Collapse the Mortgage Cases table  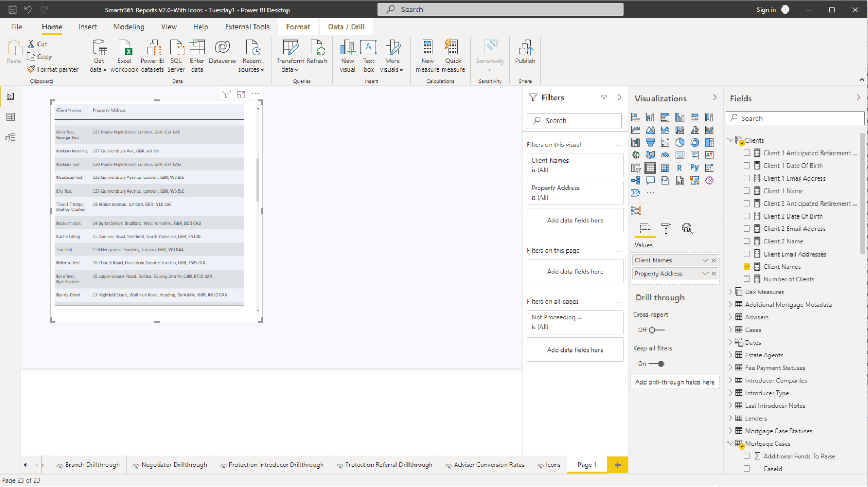[730, 444]
